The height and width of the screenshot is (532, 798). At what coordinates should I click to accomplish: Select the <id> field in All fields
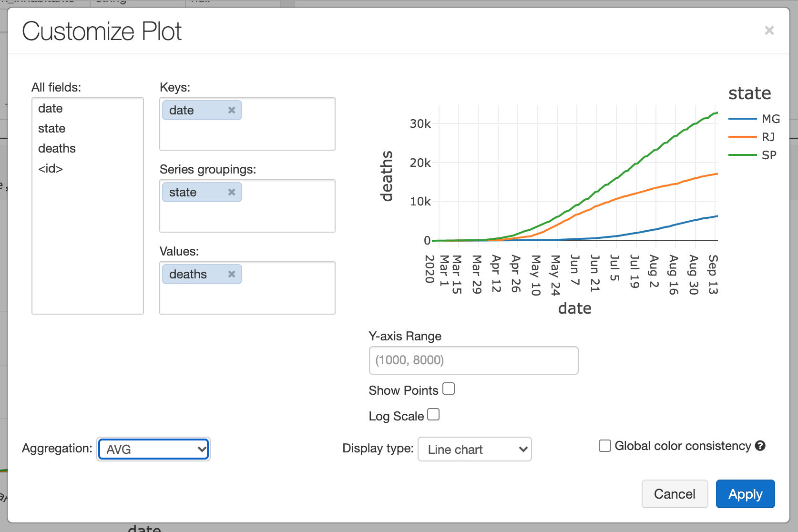click(x=51, y=168)
